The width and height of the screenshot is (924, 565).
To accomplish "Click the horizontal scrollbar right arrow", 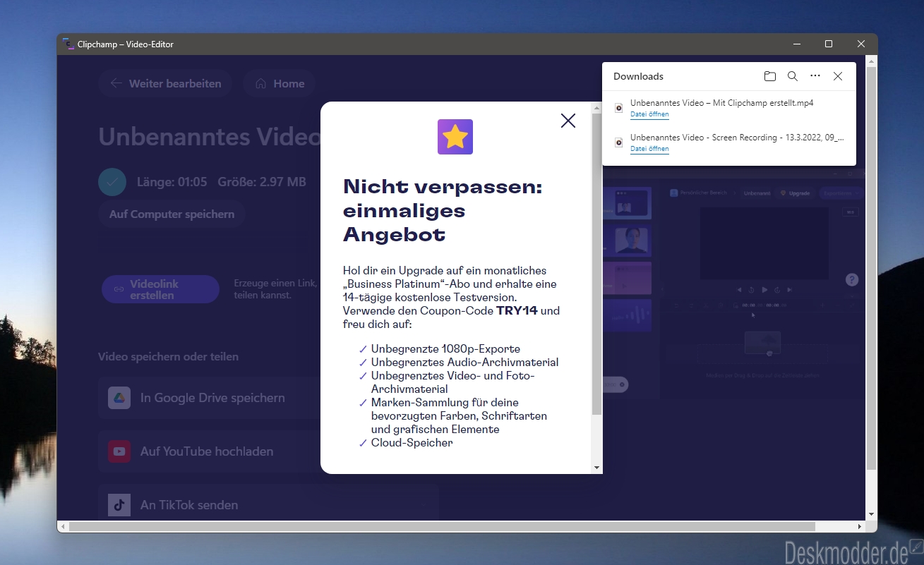I will [x=860, y=527].
